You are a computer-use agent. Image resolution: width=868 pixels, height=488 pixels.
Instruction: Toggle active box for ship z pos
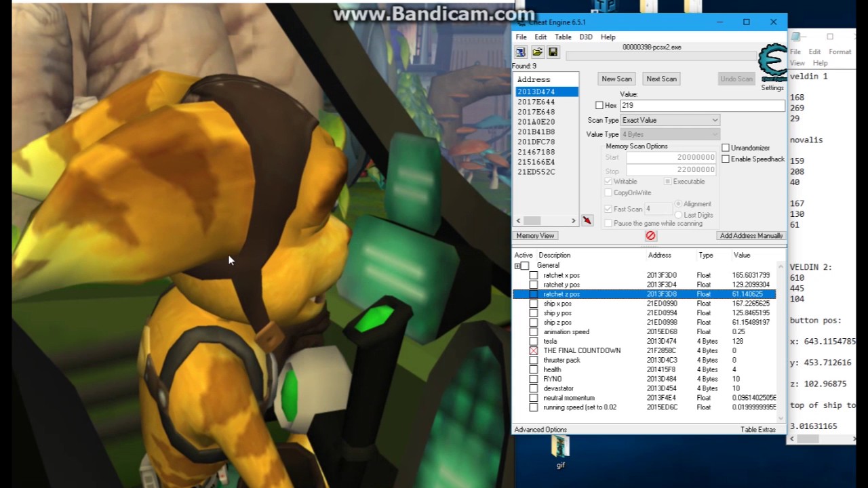point(534,323)
